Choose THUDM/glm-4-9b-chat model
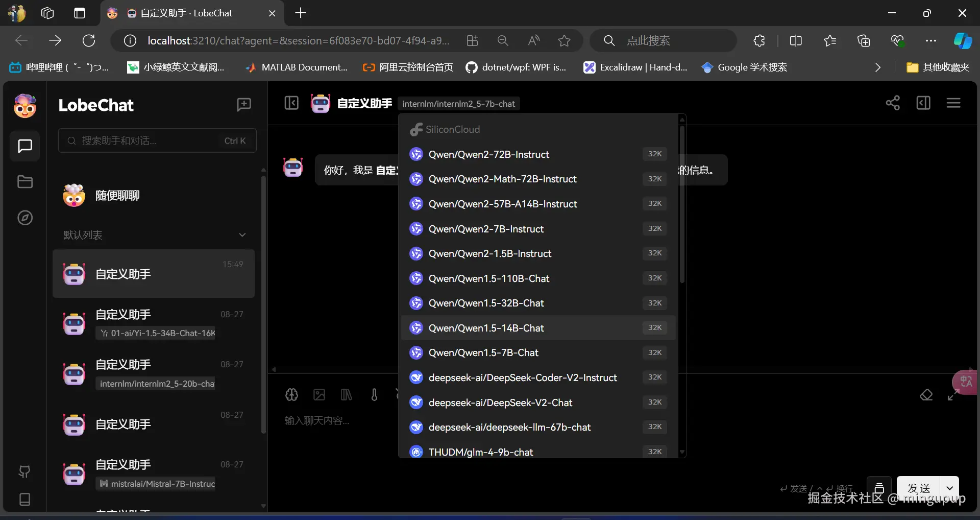This screenshot has width=980, height=520. (x=538, y=452)
